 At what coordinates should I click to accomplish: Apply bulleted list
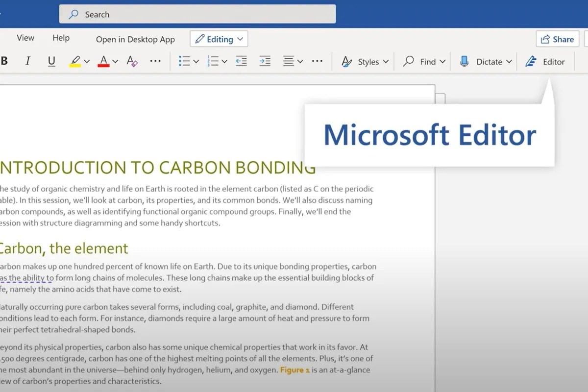coord(184,62)
